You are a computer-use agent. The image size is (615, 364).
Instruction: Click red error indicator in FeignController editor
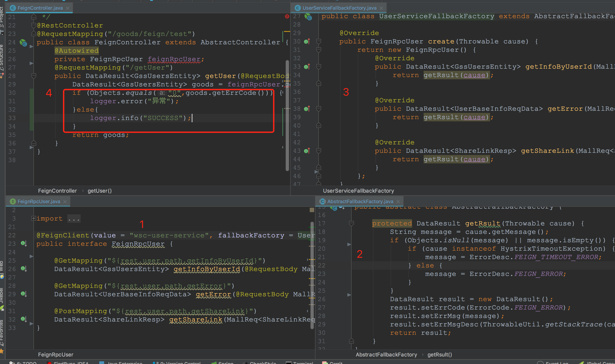pos(287,16)
